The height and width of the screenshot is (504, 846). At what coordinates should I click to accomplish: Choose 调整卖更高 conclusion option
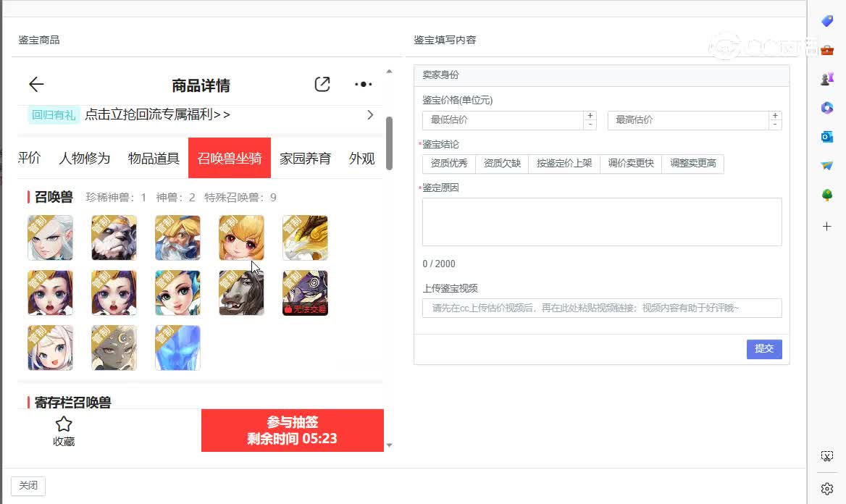click(692, 164)
